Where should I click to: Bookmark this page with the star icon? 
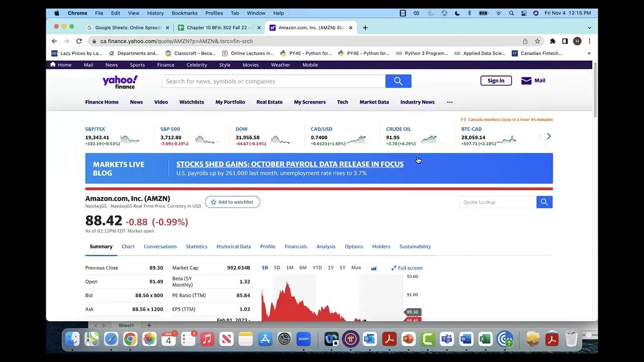[537, 41]
